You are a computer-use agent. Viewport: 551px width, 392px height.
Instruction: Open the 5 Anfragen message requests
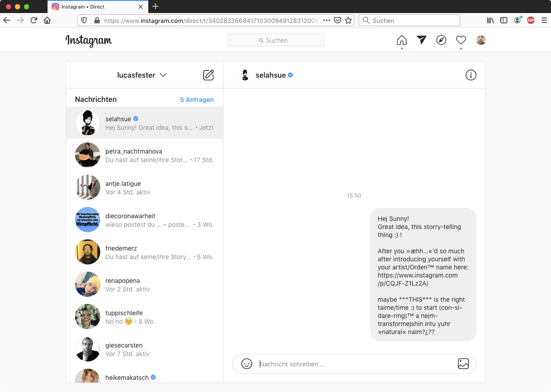pyautogui.click(x=197, y=100)
